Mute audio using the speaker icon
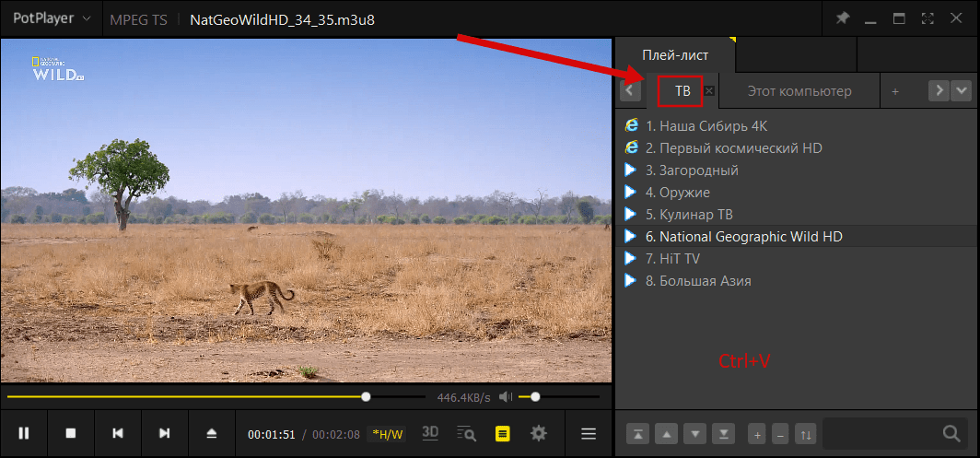Screen dimensions: 980x458 click(x=505, y=397)
